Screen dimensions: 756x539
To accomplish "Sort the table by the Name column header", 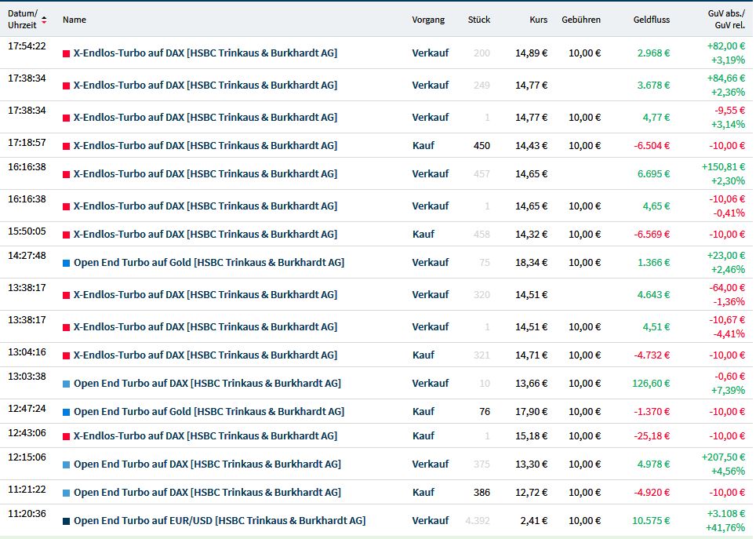I will pyautogui.click(x=75, y=20).
